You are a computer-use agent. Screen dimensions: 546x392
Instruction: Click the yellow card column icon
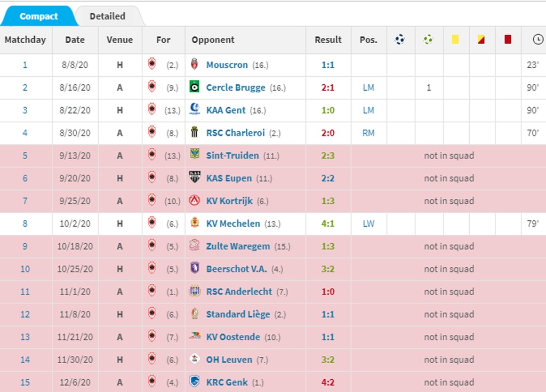click(x=455, y=39)
